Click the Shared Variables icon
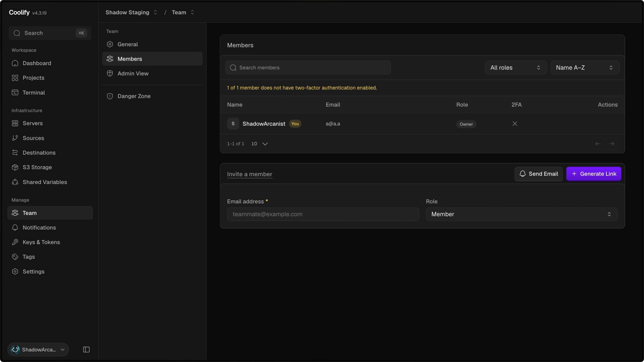 (x=15, y=182)
